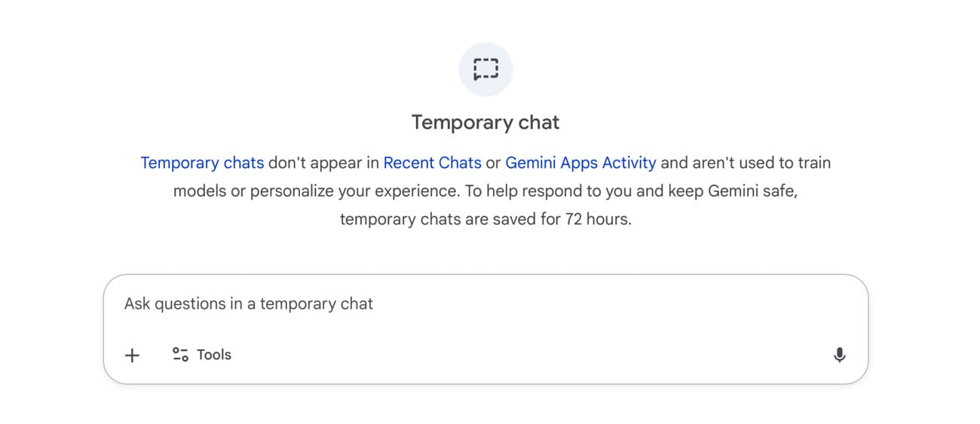Open the Temporary chats link

click(202, 163)
